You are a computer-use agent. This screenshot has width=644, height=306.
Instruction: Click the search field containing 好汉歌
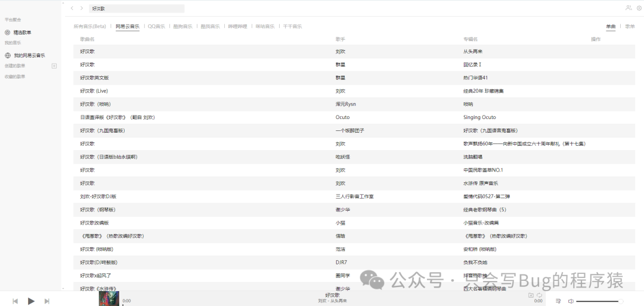click(x=137, y=9)
